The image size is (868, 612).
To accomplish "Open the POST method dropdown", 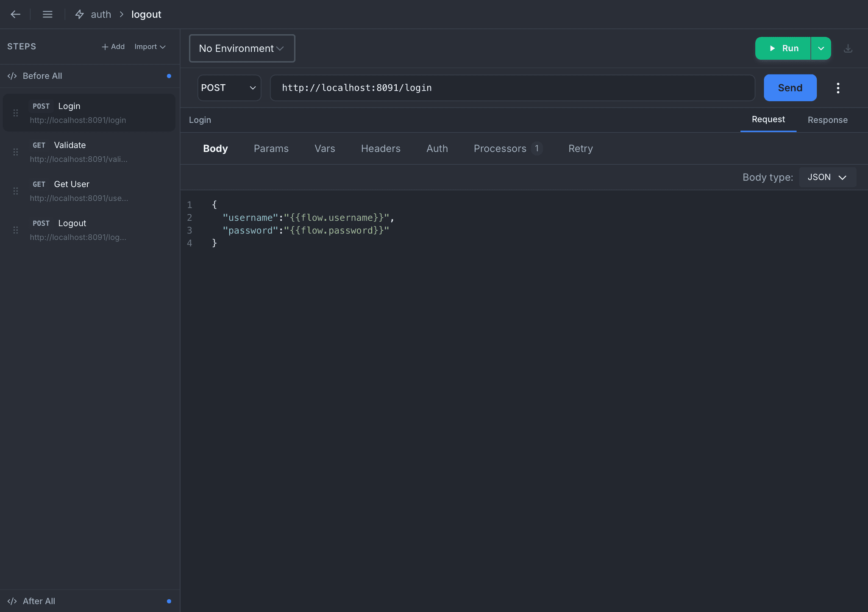I will (229, 88).
